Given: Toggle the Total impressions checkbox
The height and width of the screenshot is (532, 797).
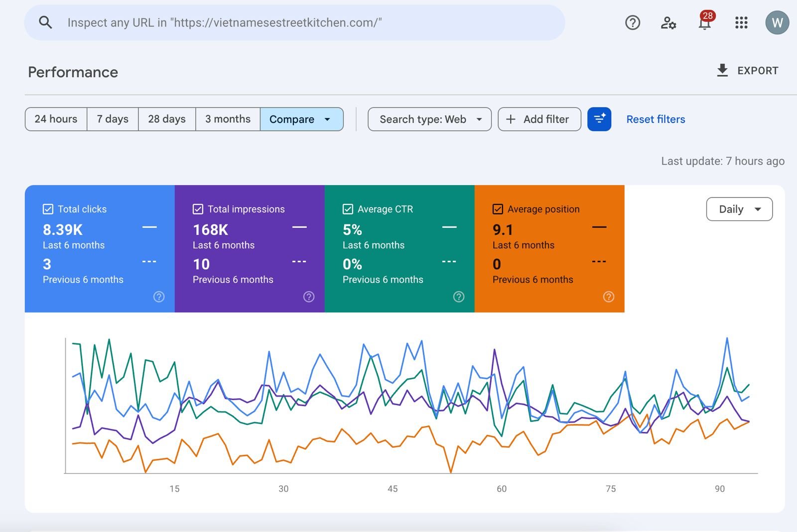Looking at the screenshot, I should tap(198, 209).
